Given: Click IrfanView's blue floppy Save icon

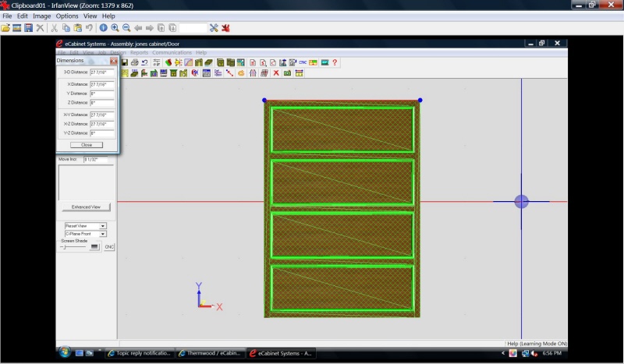Looking at the screenshot, I should 28,28.
